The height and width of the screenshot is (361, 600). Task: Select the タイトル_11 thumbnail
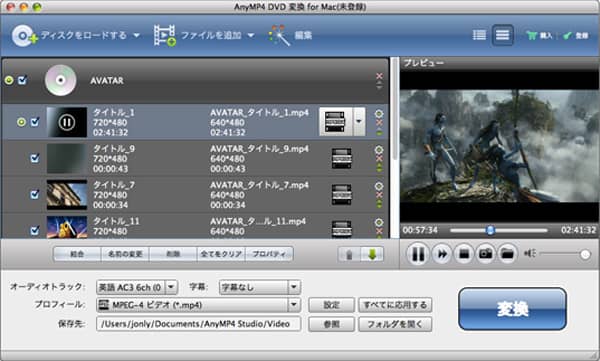coord(67,227)
